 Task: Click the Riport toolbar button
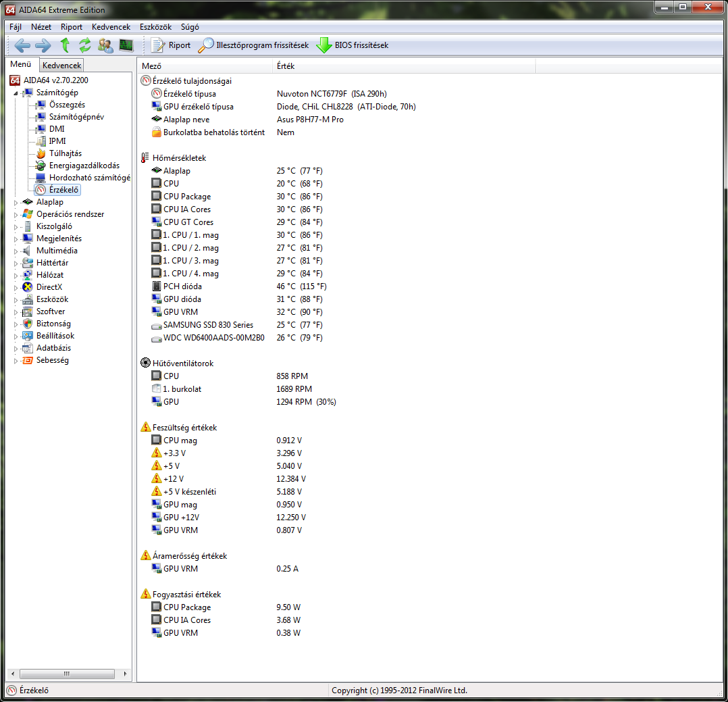[171, 45]
